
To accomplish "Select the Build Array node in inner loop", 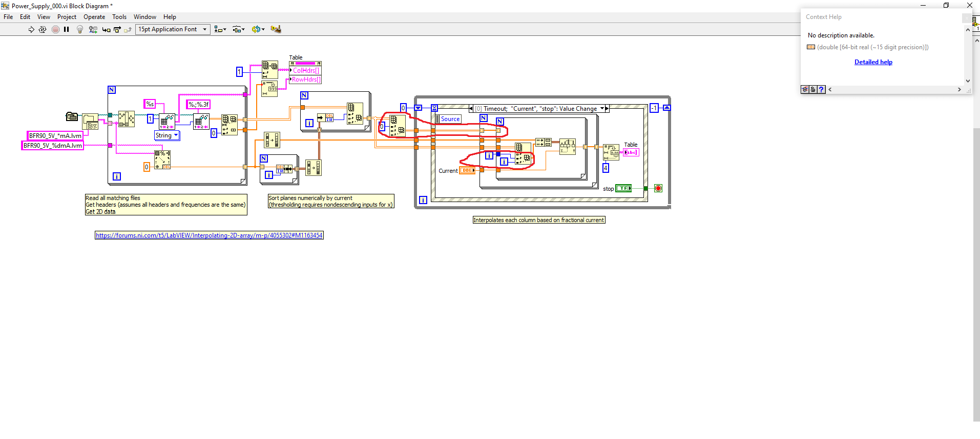I will (x=543, y=142).
